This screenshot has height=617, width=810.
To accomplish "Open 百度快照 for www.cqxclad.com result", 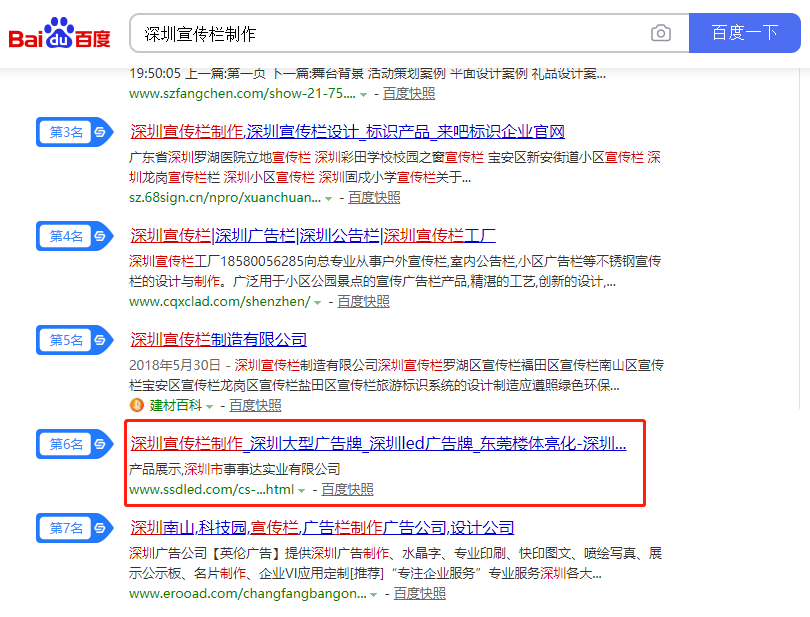I will (363, 301).
